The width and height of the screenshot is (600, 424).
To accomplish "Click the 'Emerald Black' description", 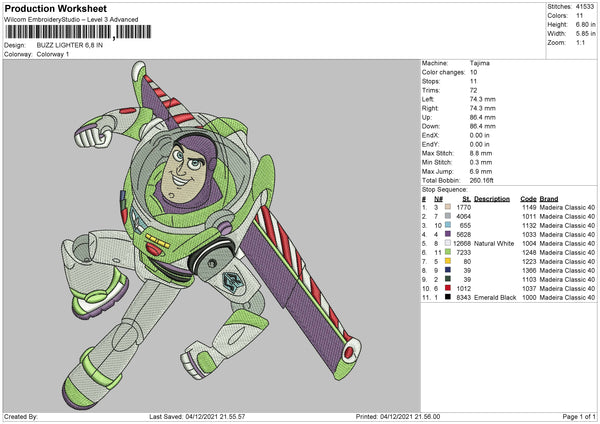I will 495,298.
